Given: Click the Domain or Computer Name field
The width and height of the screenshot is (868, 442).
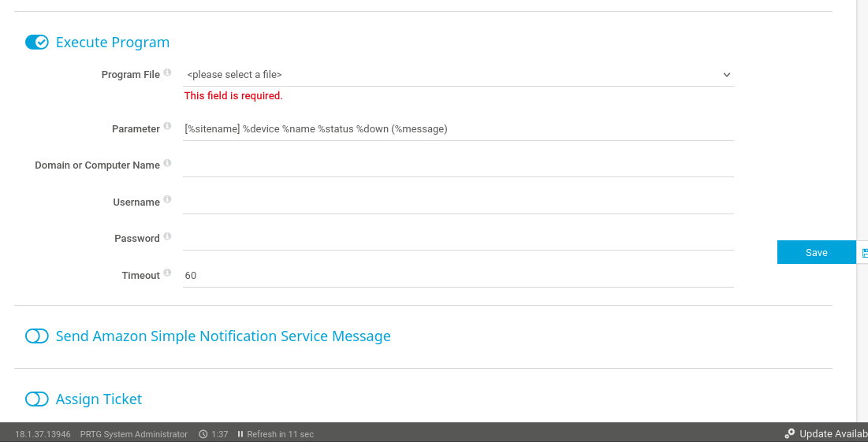Looking at the screenshot, I should pyautogui.click(x=458, y=165).
